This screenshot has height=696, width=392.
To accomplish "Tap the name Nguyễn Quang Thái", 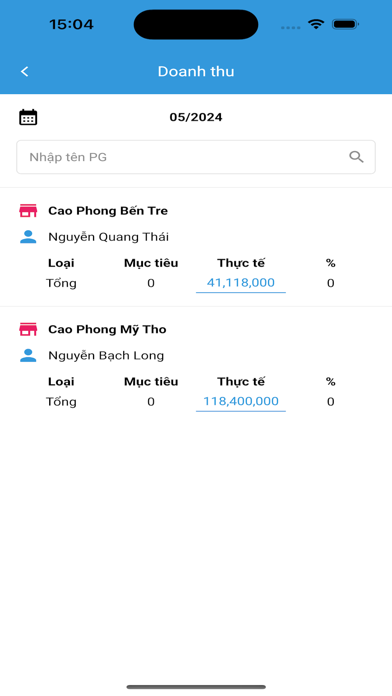I will tap(108, 237).
